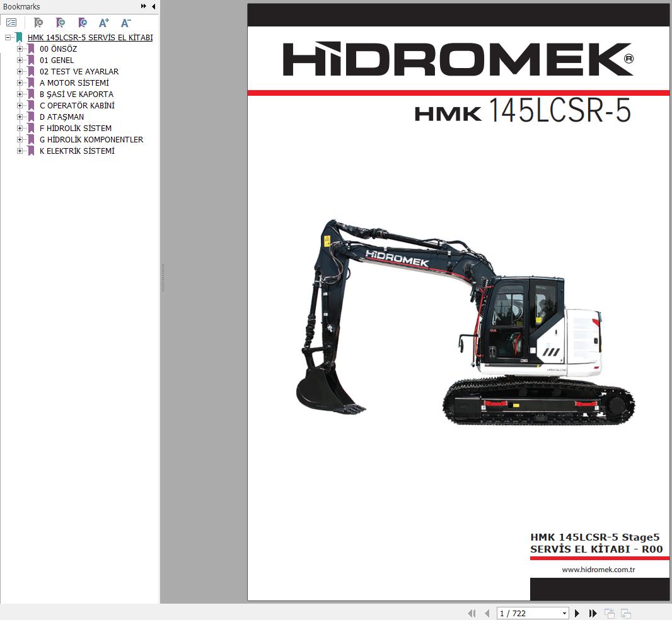Expand the G HİDROLİK KOMPONENTLER bookmark
The image size is (672, 620).
coord(20,140)
